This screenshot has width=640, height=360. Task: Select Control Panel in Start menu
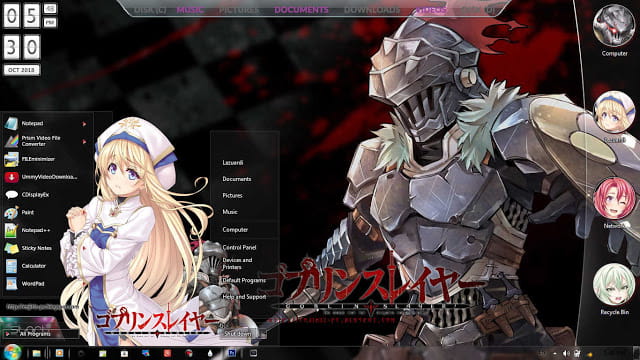239,247
